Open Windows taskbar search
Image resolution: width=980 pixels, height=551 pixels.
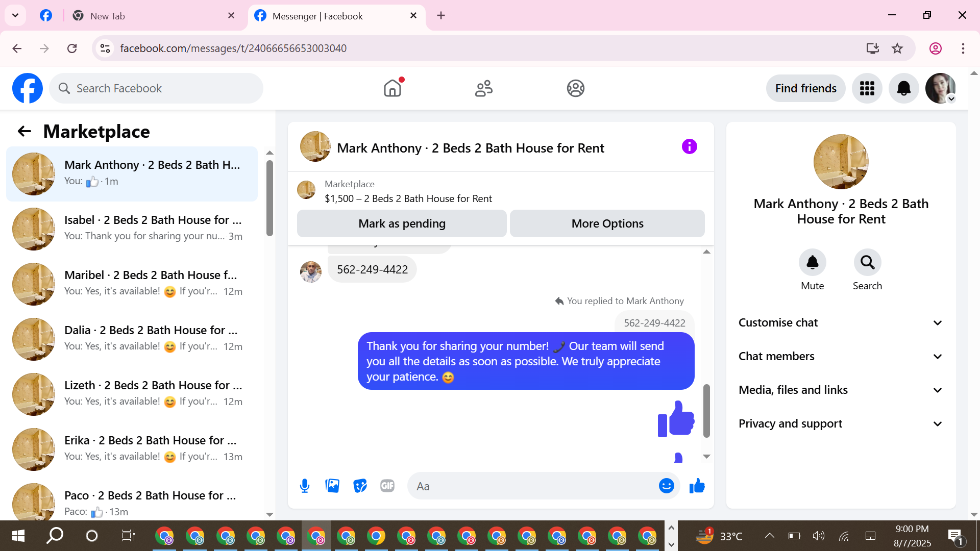55,536
